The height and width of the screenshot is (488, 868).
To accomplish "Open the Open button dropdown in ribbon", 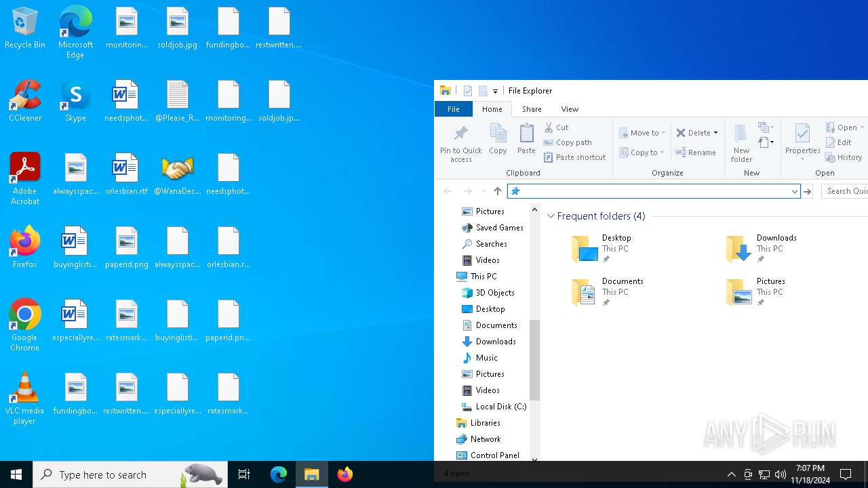I will (862, 127).
